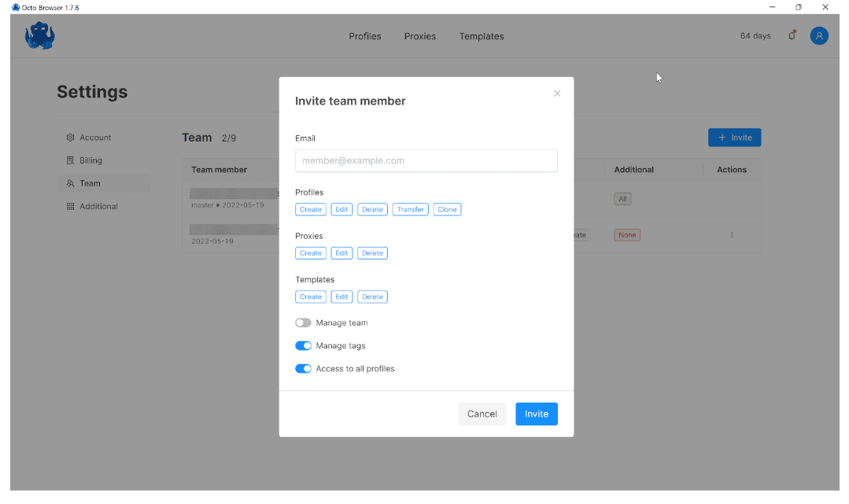Screen dimensions: 849x504
Task: Turn off Access to all profiles
Action: [303, 369]
